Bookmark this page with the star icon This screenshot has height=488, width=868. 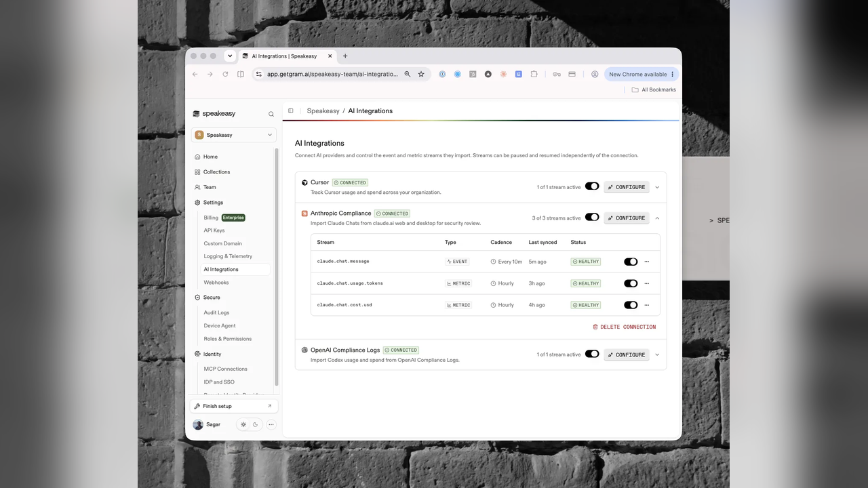421,74
